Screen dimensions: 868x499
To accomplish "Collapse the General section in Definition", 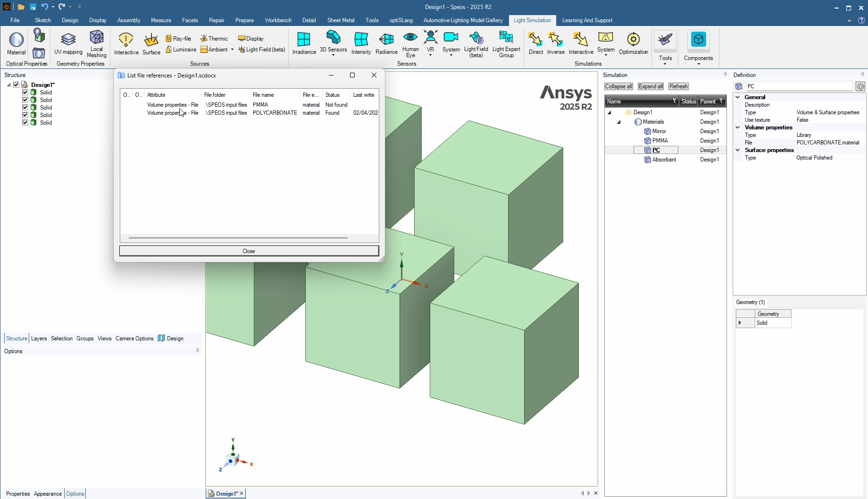I will (738, 97).
